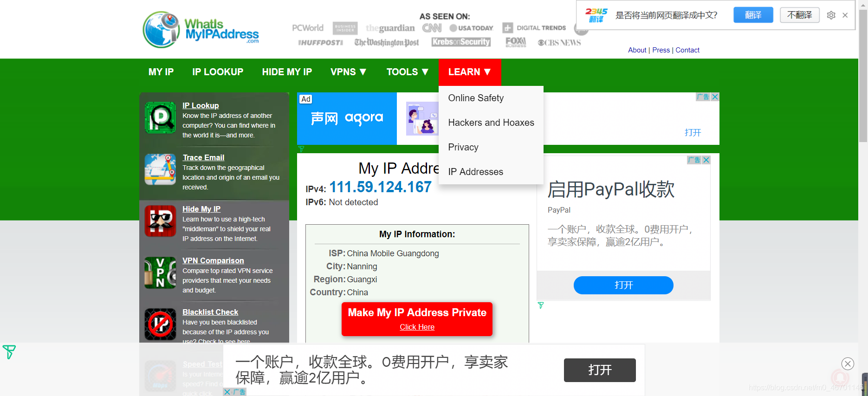Click the Digital Trends logo
Screen dimensions: 868x396
tap(534, 28)
